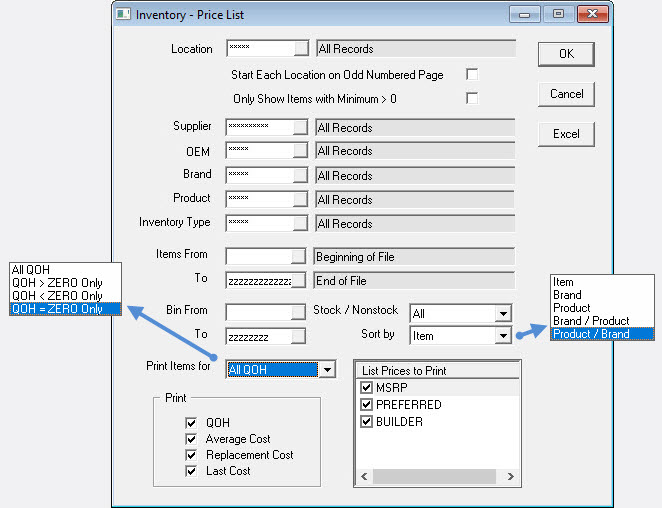
Task: Click the End of File text
Action: point(341,281)
